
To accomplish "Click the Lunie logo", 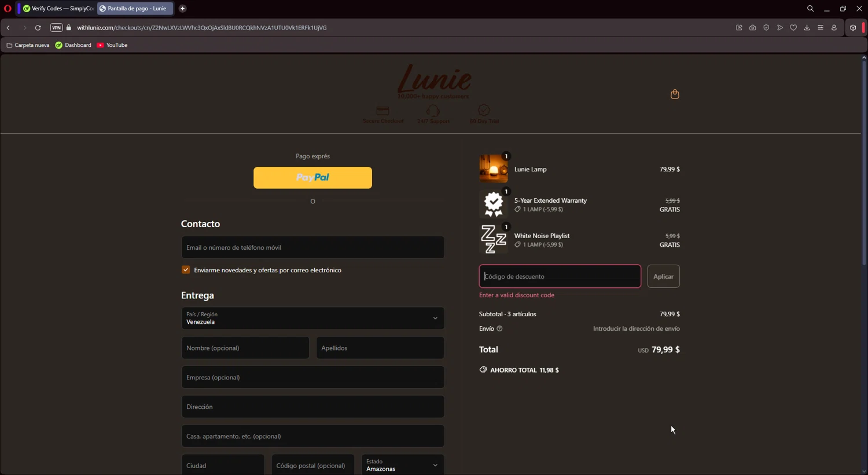I will coord(434,81).
